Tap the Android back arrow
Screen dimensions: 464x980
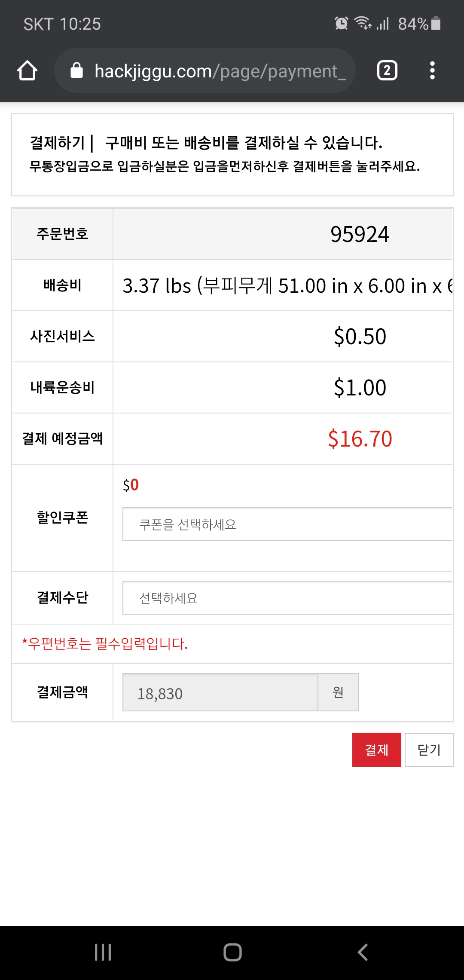tap(363, 952)
